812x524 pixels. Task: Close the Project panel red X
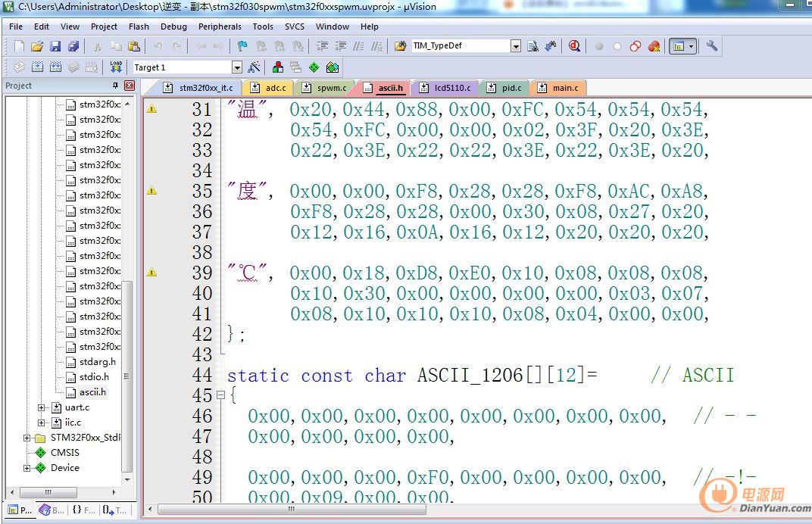click(x=130, y=86)
